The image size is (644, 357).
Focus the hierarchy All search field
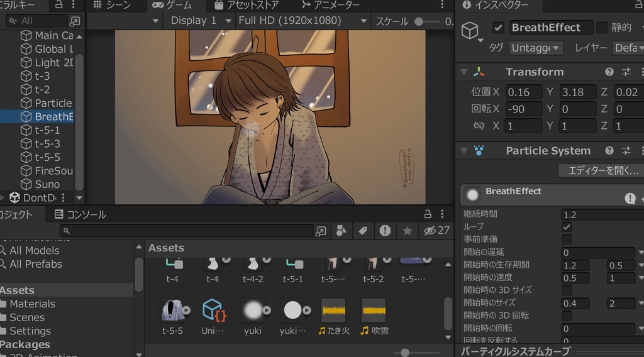(x=36, y=21)
